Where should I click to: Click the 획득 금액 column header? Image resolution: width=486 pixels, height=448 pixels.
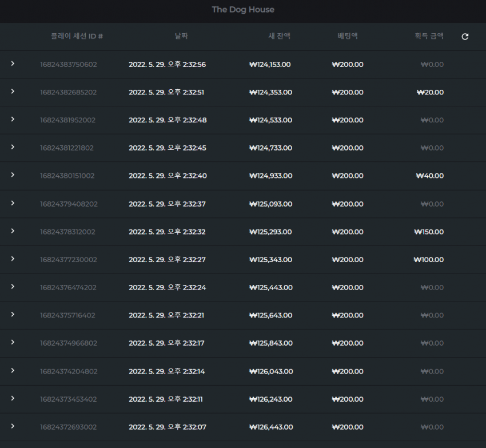[x=429, y=36]
